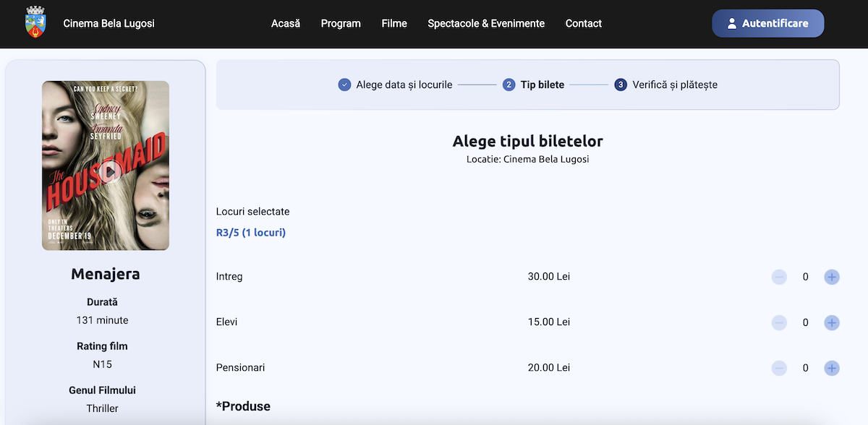
Task: Click Cinema Bela Lugosi site title
Action: click(x=109, y=23)
